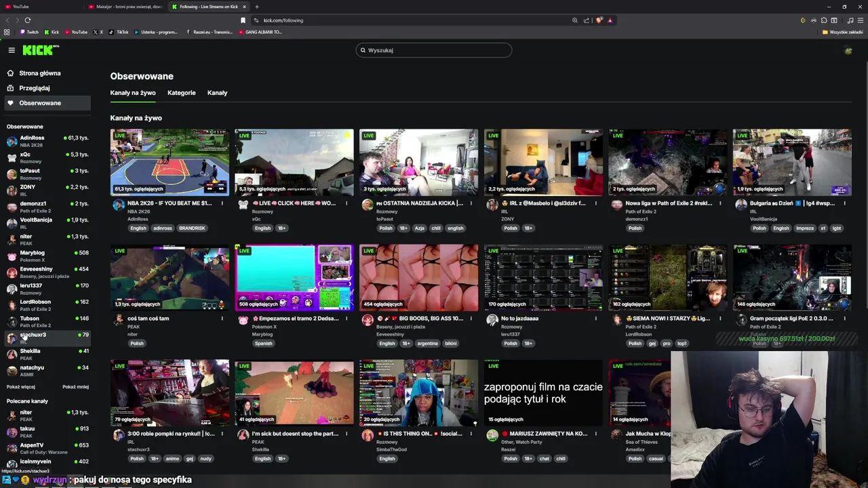Image resolution: width=868 pixels, height=488 pixels.
Task: Switch to Kategorie tab
Action: click(181, 93)
